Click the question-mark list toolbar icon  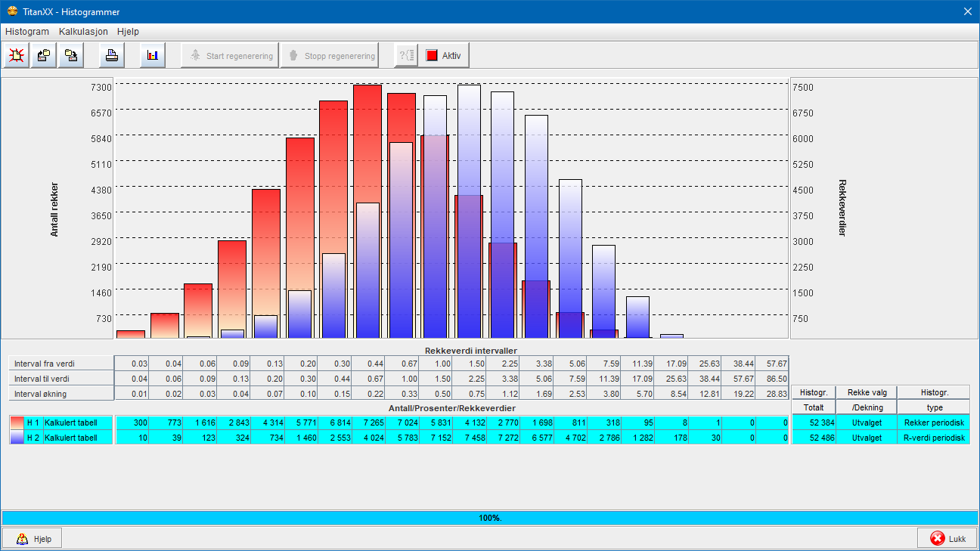point(407,55)
